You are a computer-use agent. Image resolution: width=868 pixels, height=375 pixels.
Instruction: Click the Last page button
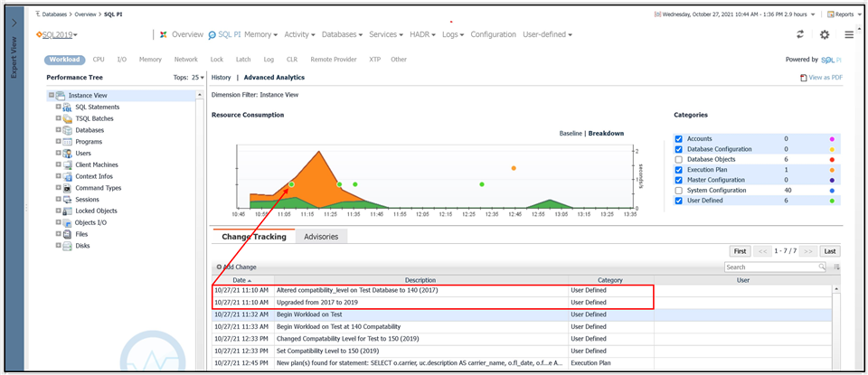click(830, 251)
